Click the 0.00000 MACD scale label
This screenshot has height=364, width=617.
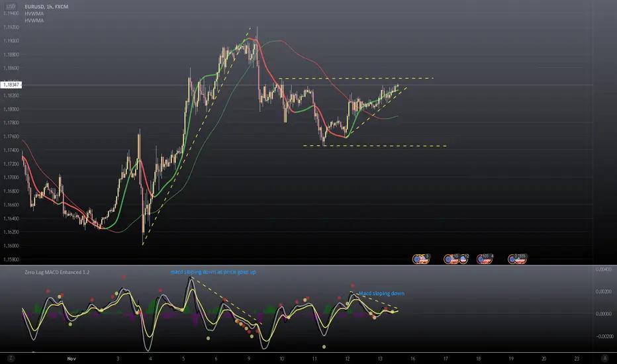point(604,314)
